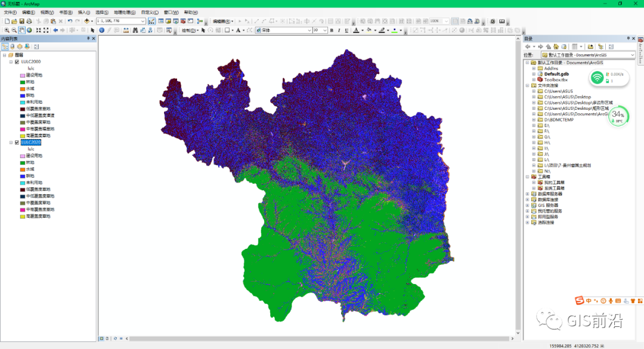
Task: Activate the Pan hand tool
Action: [22, 30]
